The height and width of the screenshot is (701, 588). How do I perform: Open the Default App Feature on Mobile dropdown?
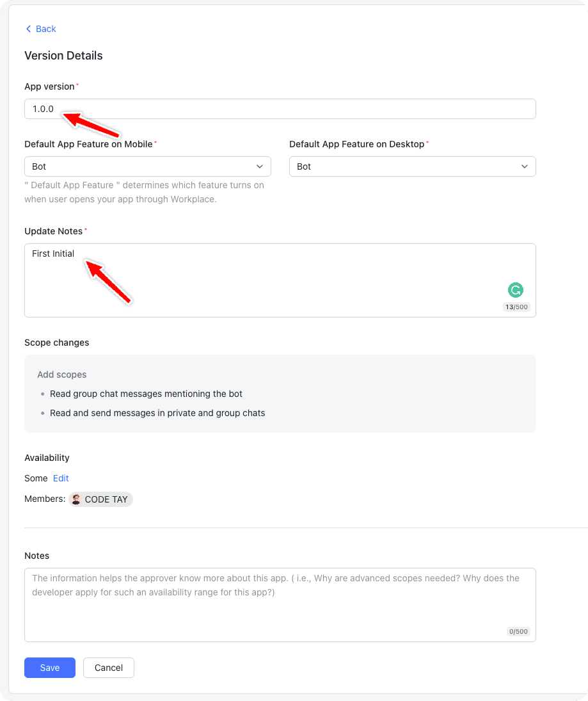(x=147, y=166)
